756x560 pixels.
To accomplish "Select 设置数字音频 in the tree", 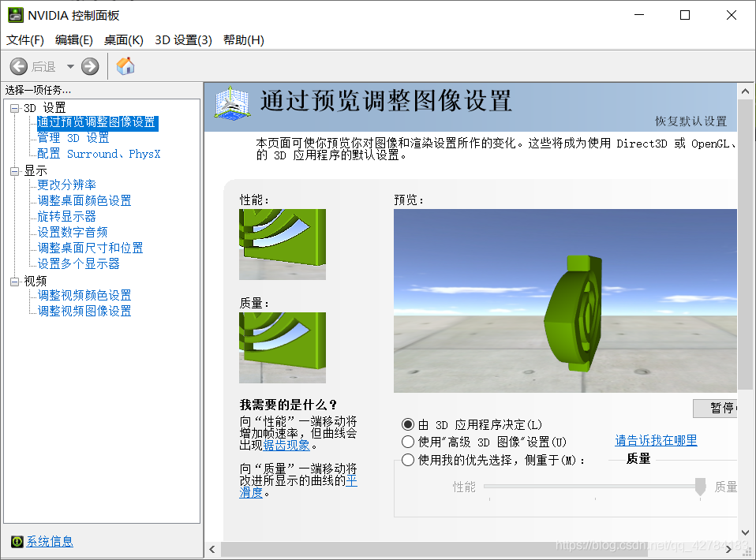I will point(73,233).
